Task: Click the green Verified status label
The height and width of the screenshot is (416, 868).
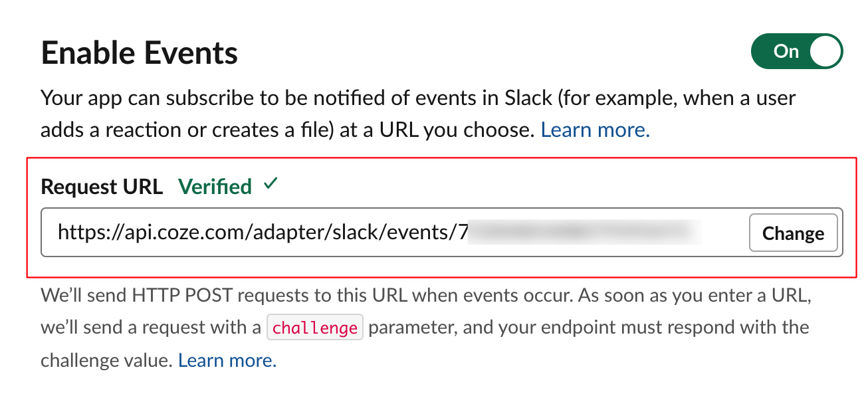Action: (x=215, y=187)
